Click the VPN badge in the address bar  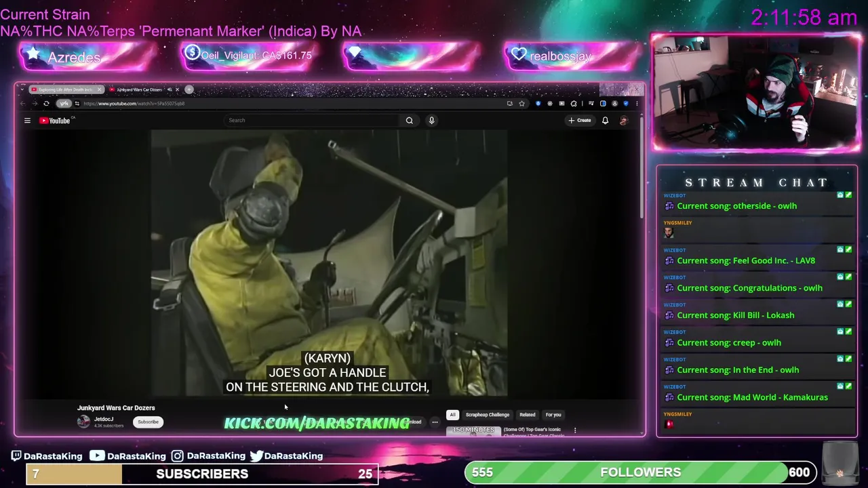(64, 103)
